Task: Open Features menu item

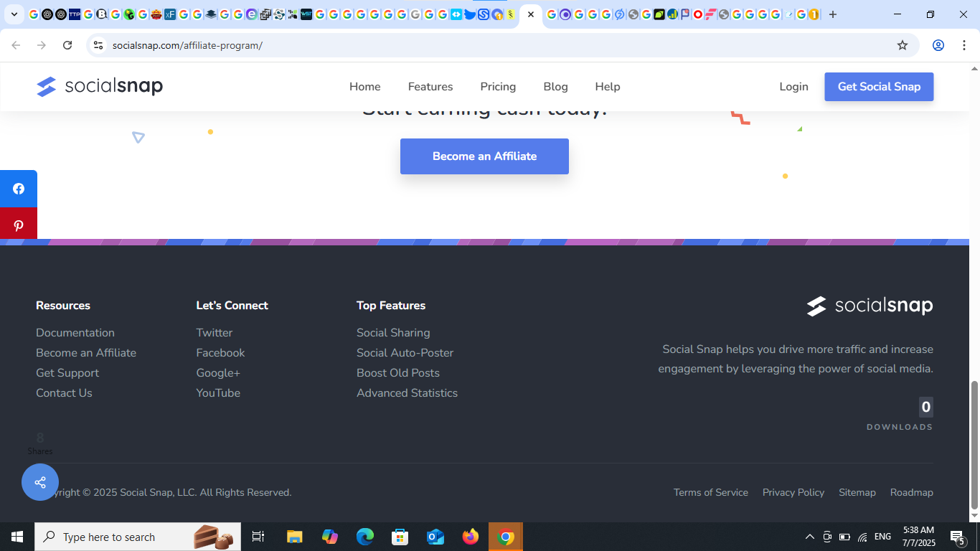Action: coord(430,87)
